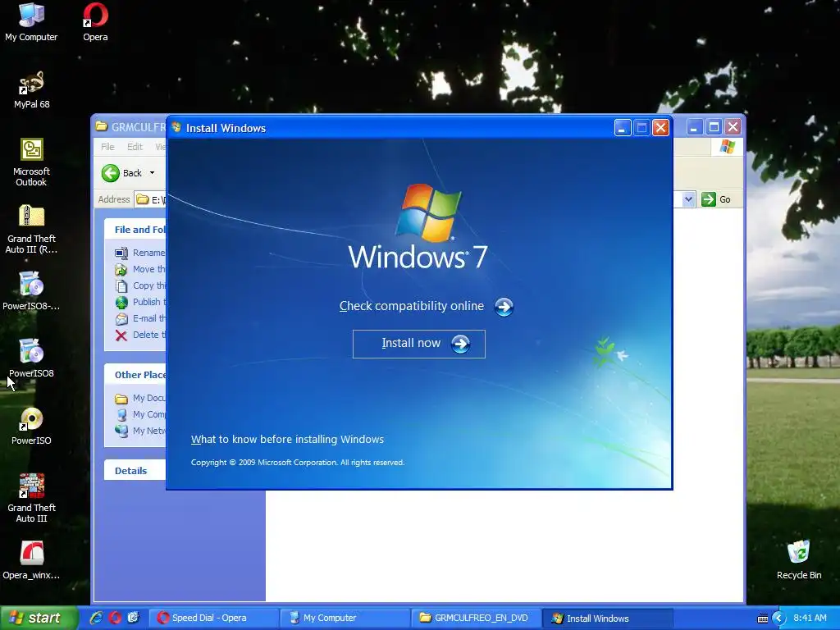Screen dimensions: 840x630
Task: Click Publish to web task icon
Action: tap(121, 302)
